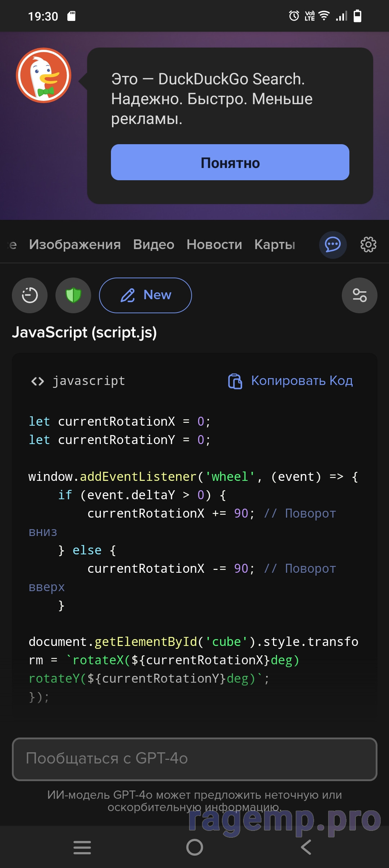389x868 pixels.
Task: Tap the 'let currentRotationX = 0;' code line
Action: [x=120, y=421]
